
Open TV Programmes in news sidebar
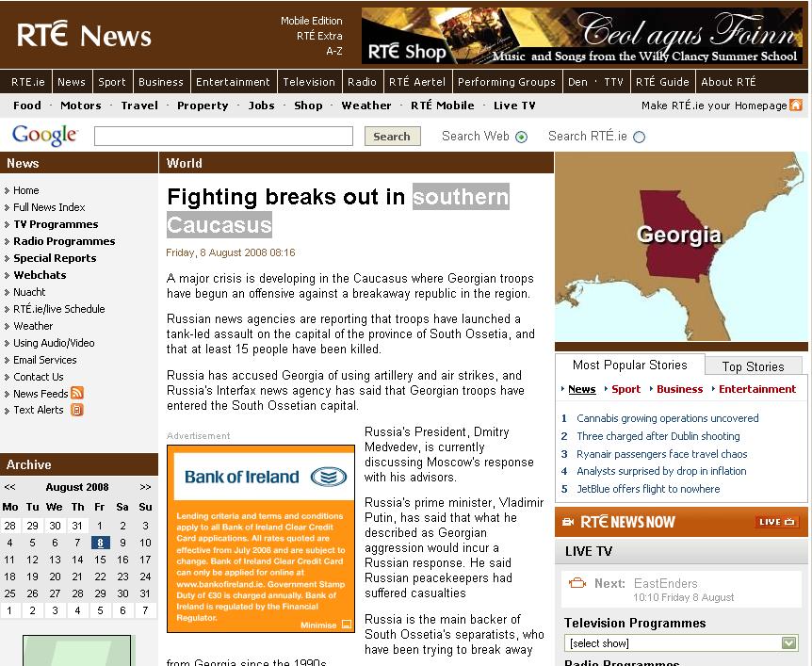pyautogui.click(x=56, y=224)
